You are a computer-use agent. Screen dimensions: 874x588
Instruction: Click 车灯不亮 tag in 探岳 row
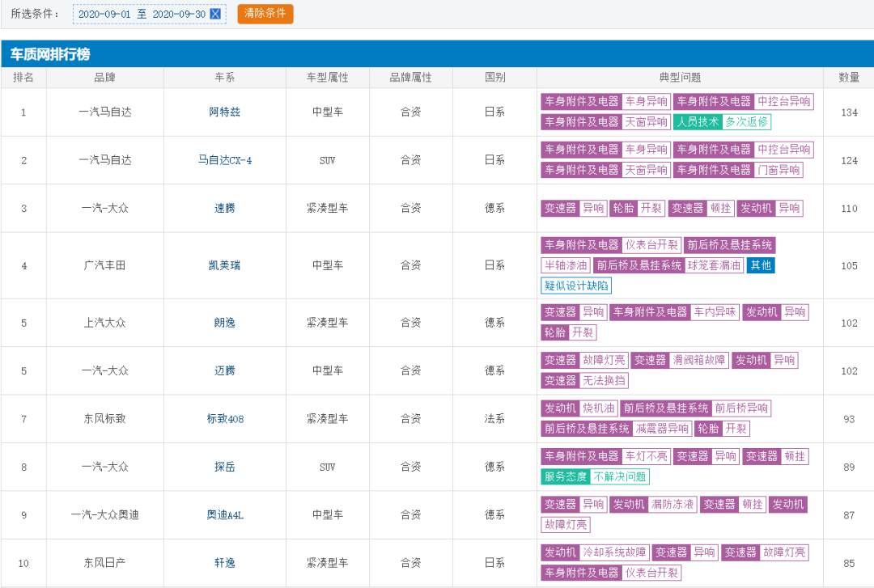coord(647,456)
